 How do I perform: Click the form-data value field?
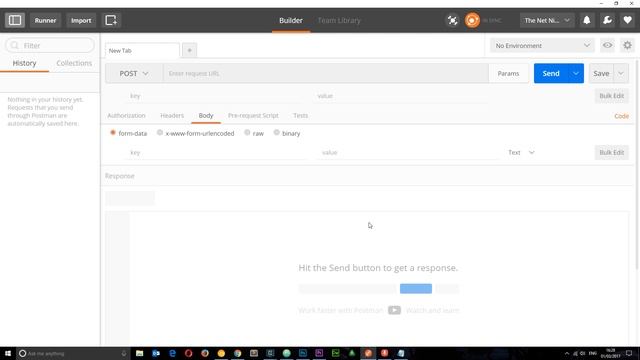(408, 153)
